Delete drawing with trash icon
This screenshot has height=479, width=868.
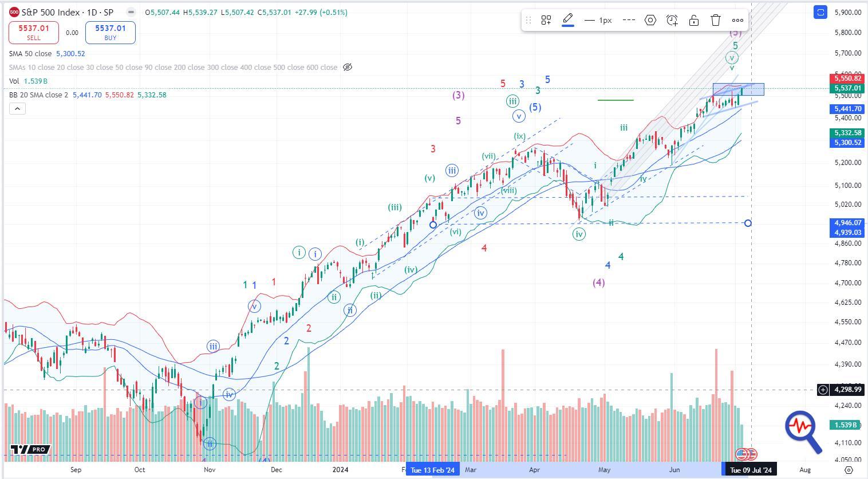click(716, 20)
